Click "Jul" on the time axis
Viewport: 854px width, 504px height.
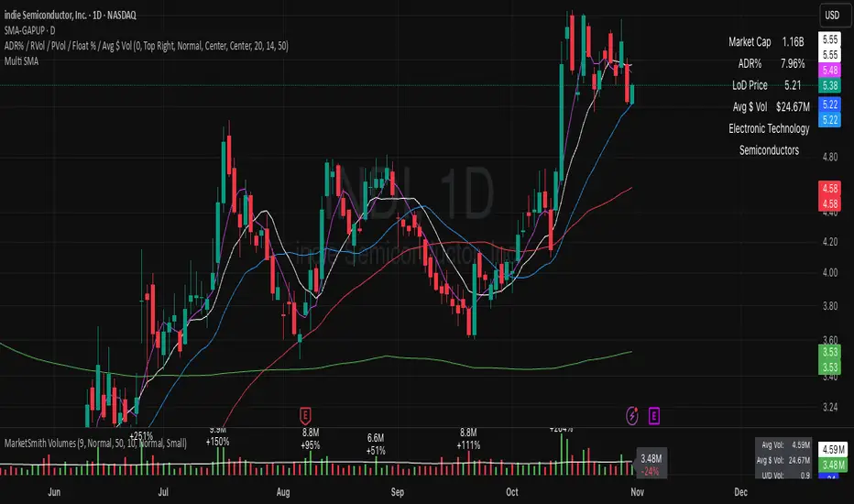(163, 492)
